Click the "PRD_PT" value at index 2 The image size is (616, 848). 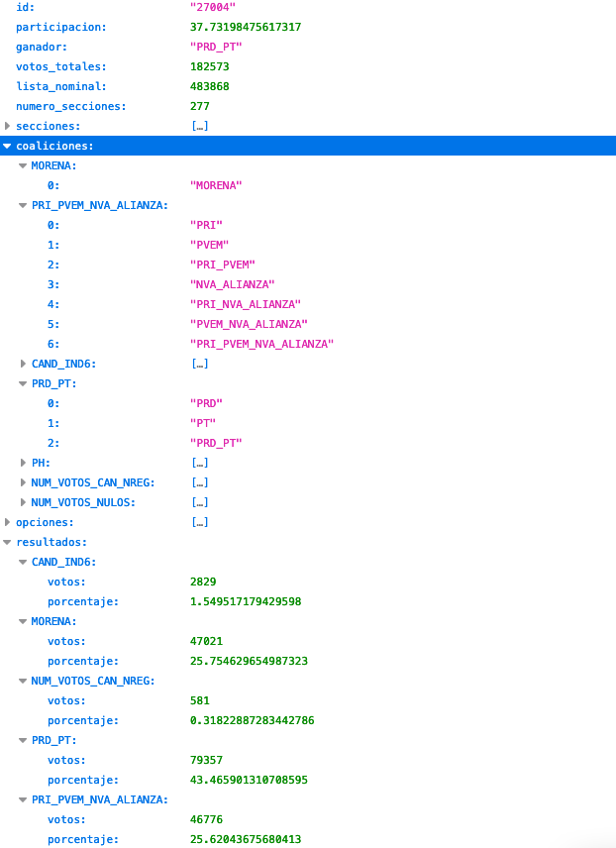click(216, 443)
